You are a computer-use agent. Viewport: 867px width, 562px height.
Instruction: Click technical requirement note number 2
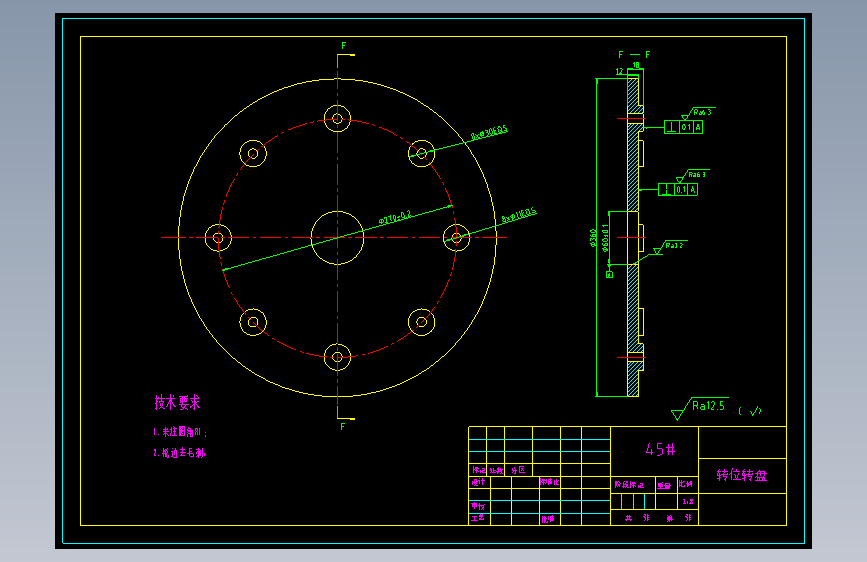point(180,452)
